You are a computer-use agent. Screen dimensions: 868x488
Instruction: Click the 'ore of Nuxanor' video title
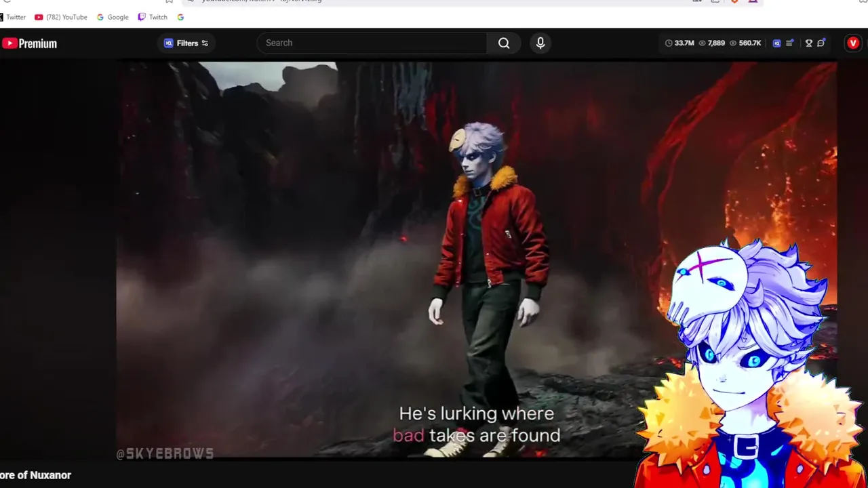pos(35,475)
